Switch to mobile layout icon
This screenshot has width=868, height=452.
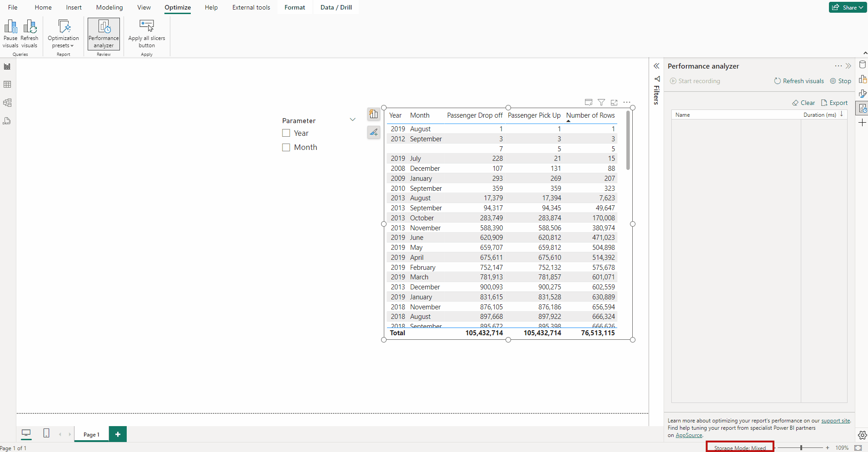pyautogui.click(x=46, y=433)
